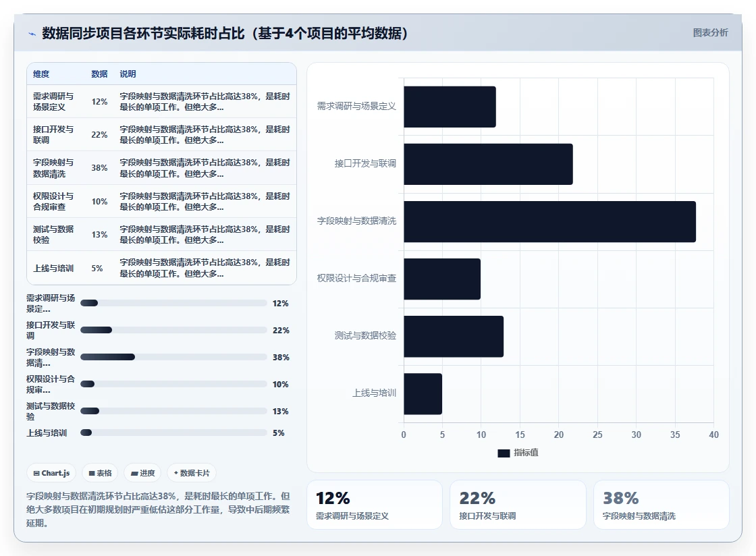This screenshot has height=556, width=756.
Task: Open the 12% 需求调研与场景定义 data card
Action: (374, 505)
